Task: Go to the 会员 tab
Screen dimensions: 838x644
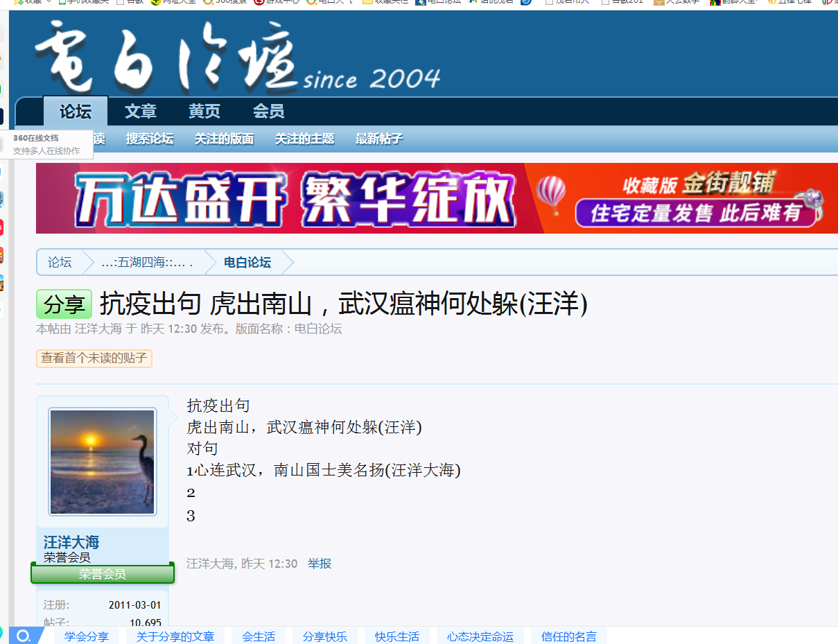Action: click(x=268, y=112)
